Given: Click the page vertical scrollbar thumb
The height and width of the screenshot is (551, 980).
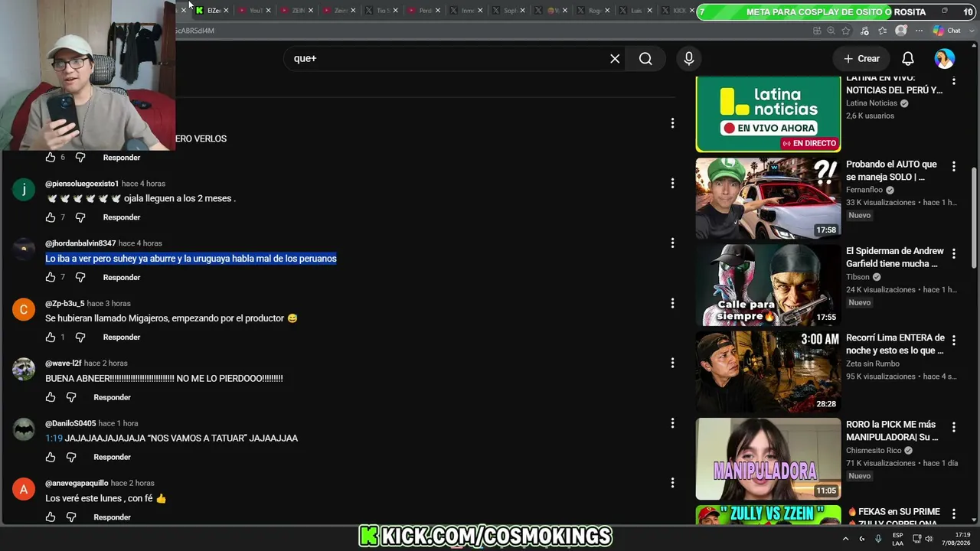Looking at the screenshot, I should click(975, 218).
